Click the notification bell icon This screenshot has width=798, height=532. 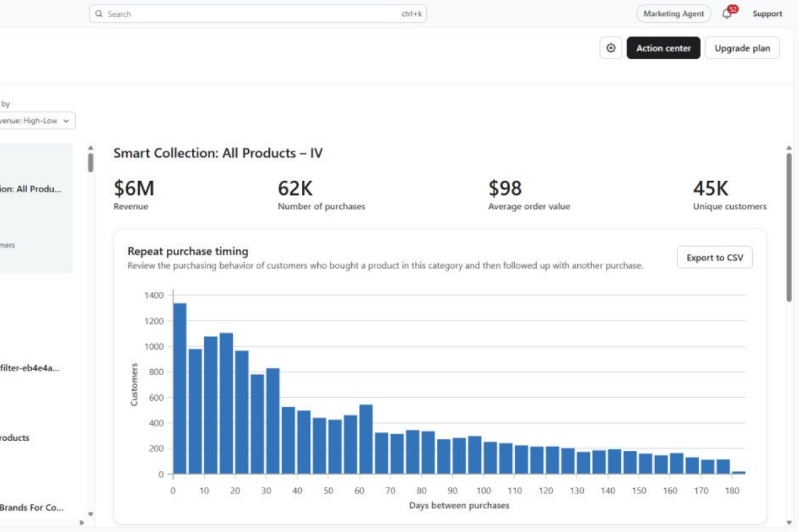tap(726, 14)
